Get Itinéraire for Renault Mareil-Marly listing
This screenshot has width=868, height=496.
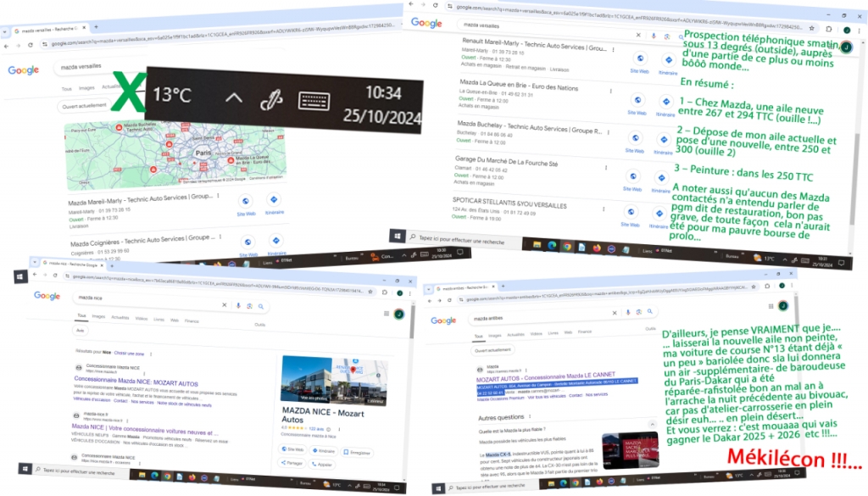coord(668,64)
